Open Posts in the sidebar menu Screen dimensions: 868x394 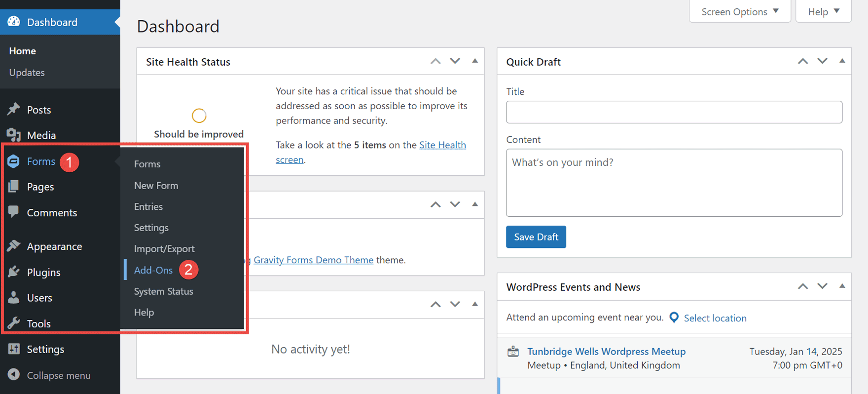(x=39, y=110)
